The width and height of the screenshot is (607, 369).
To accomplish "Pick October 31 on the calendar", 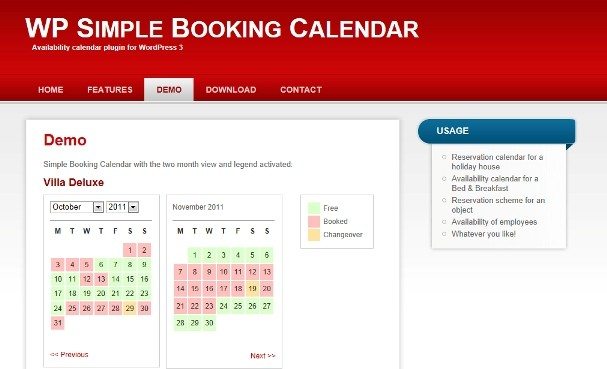I will click(58, 323).
